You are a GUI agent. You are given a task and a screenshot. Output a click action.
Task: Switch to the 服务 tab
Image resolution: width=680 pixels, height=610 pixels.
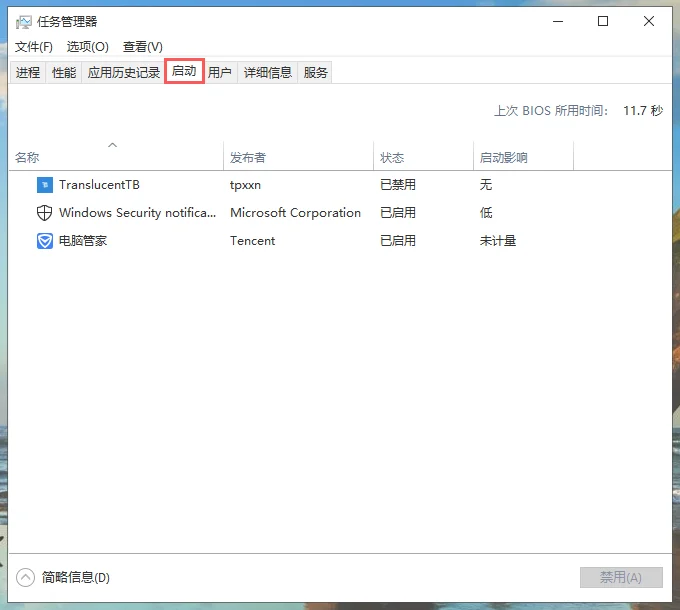315,72
